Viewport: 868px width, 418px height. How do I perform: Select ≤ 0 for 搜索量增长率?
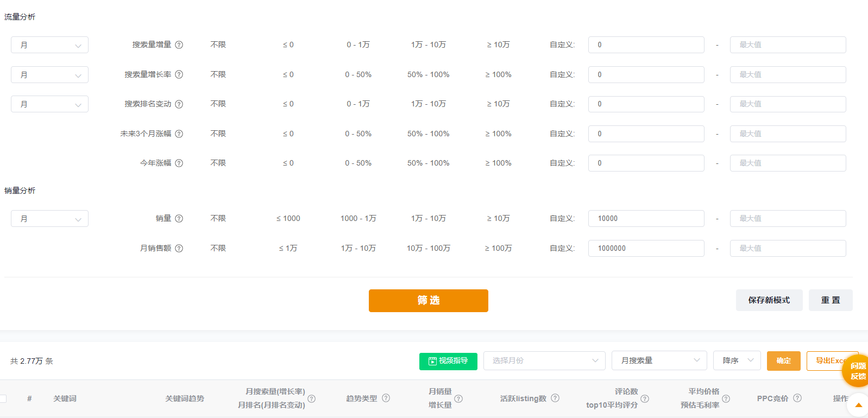click(x=288, y=74)
